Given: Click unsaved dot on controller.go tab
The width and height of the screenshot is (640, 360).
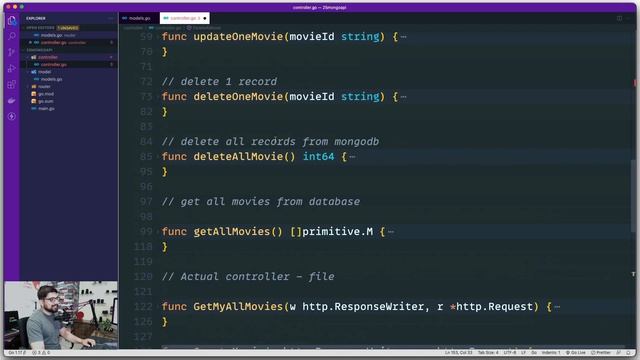Looking at the screenshot, I should pyautogui.click(x=205, y=18).
